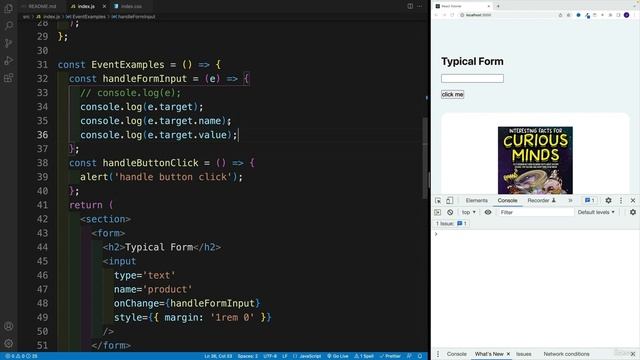Click the issues counter badge in DevTools toolbar

click(589, 200)
